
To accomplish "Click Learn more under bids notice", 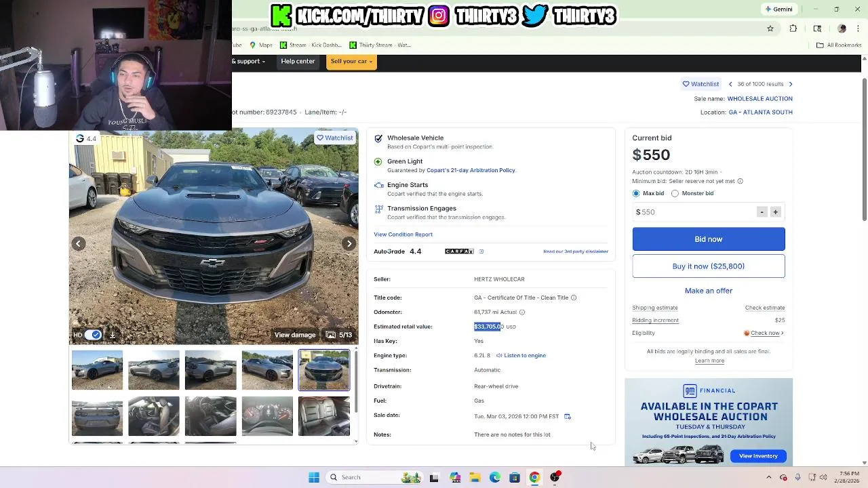I will coord(709,361).
